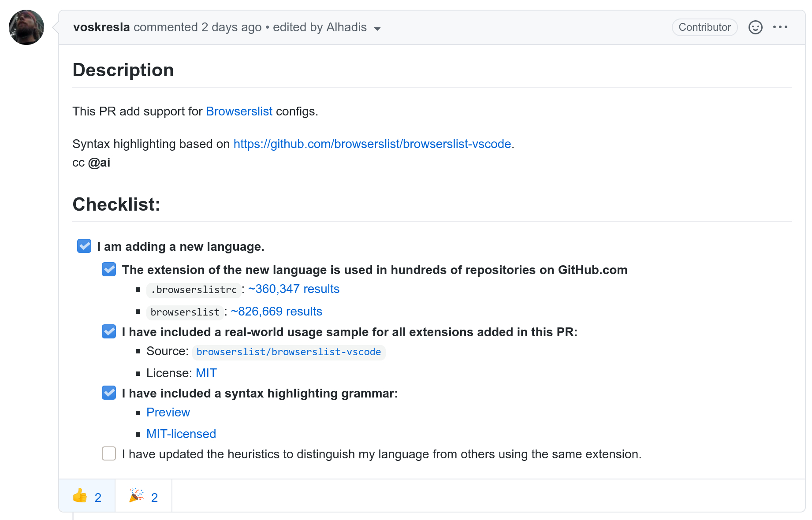Toggle the real-world usage sample checkbox

pyautogui.click(x=109, y=331)
